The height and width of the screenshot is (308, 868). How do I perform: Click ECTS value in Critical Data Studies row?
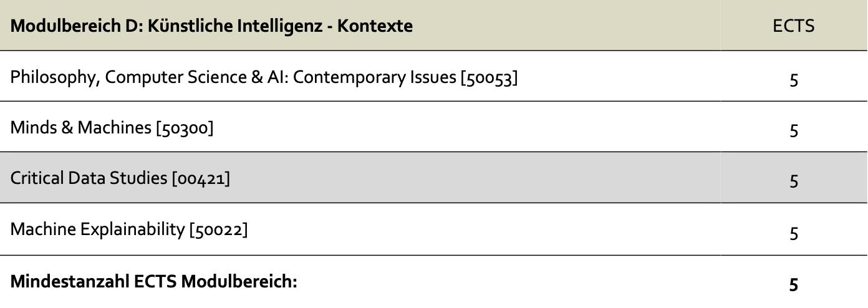(x=794, y=181)
